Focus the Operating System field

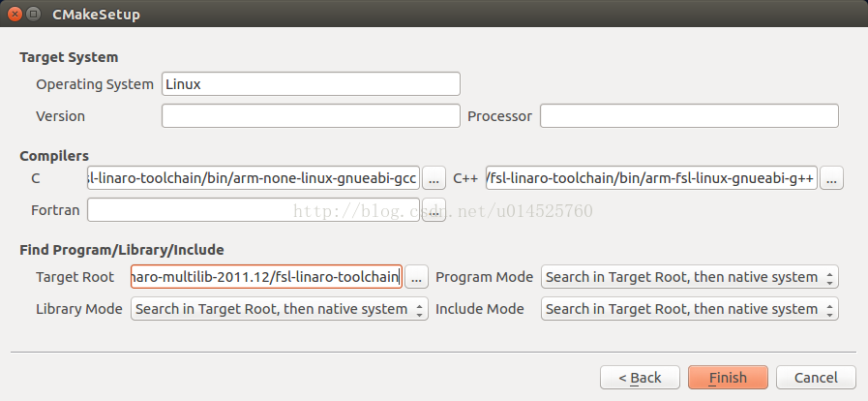[x=312, y=83]
